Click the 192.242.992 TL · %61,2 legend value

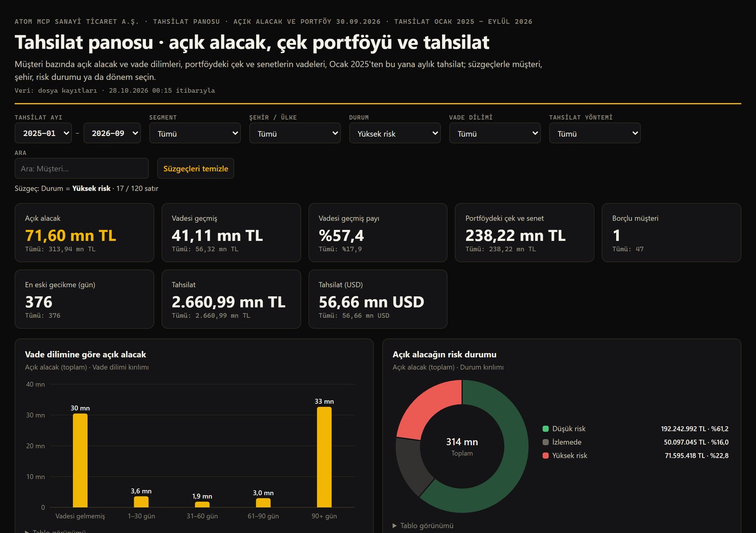tap(695, 429)
